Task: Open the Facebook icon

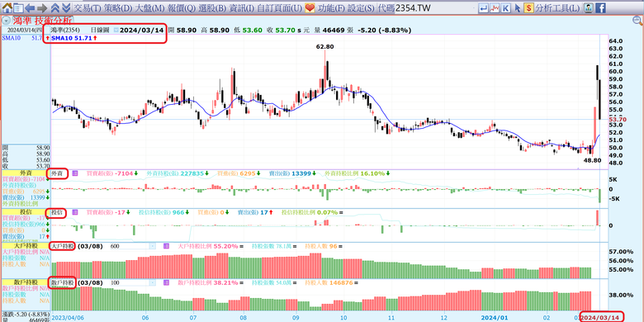Action: coord(600,7)
